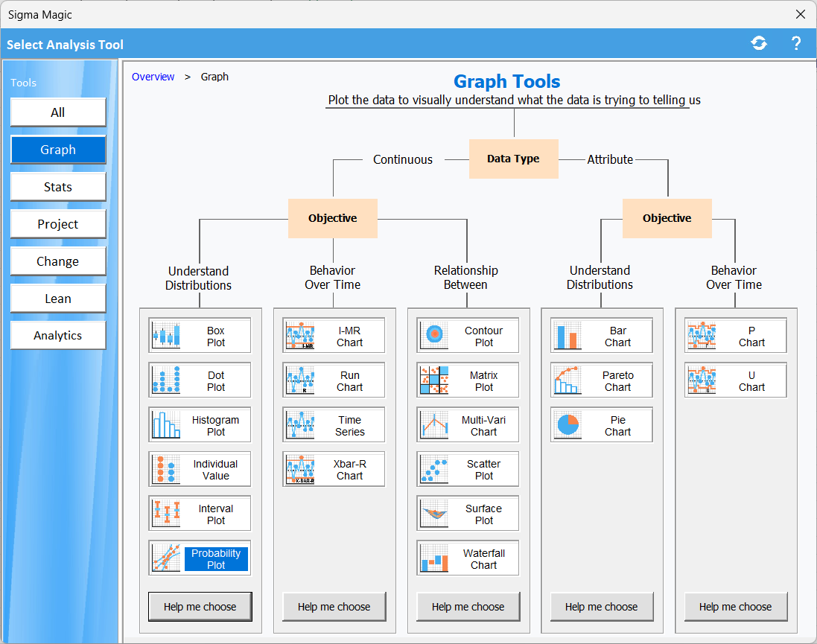Viewport: 817px width, 644px height.
Task: Click Help me choose under Box Plot column
Action: pos(200,607)
